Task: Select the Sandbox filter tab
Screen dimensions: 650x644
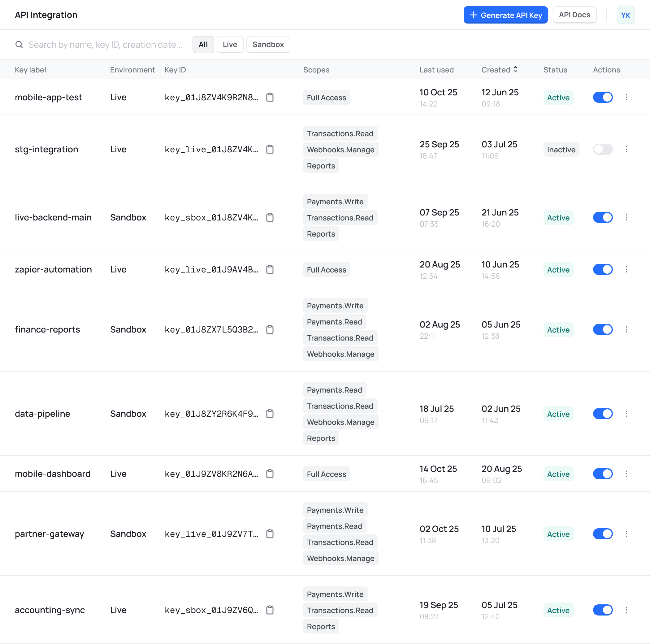Action: (268, 44)
